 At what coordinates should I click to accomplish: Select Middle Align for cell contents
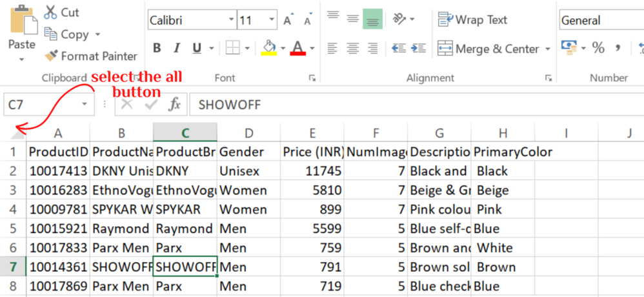coord(353,19)
